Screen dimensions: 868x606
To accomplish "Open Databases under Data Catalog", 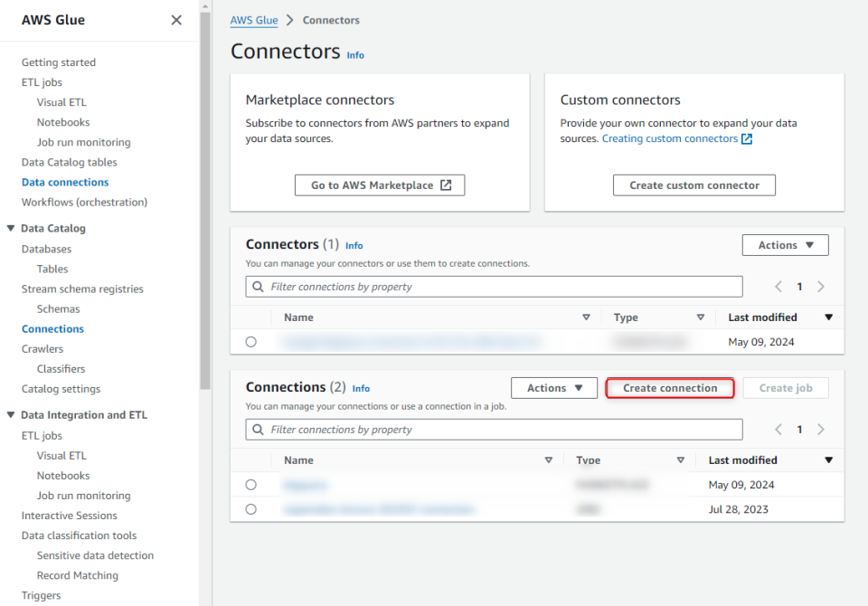I will pyautogui.click(x=46, y=250).
